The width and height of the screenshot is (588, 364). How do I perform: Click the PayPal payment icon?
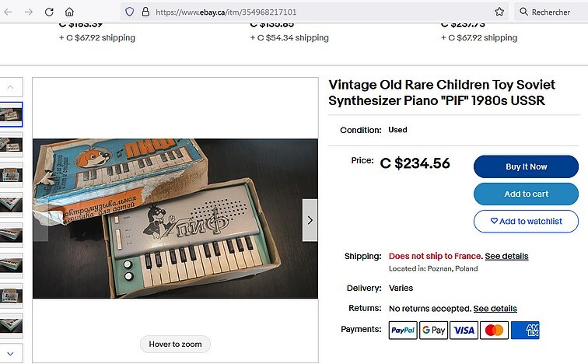[403, 330]
